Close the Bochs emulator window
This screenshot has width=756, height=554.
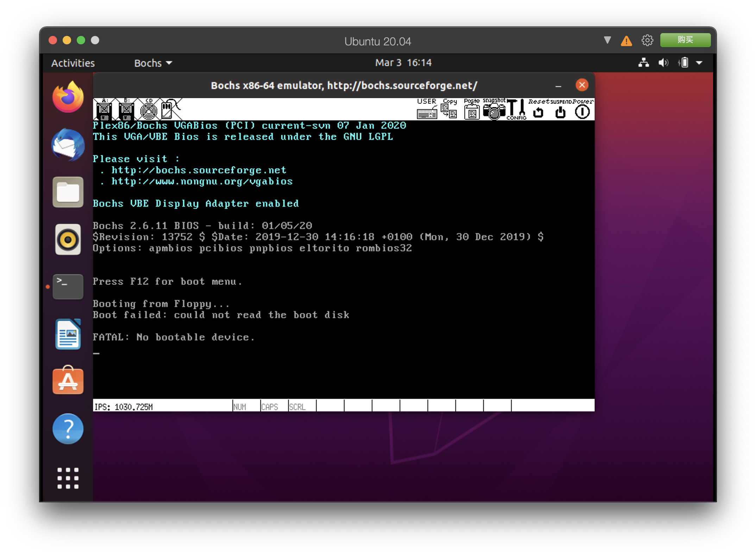click(582, 85)
